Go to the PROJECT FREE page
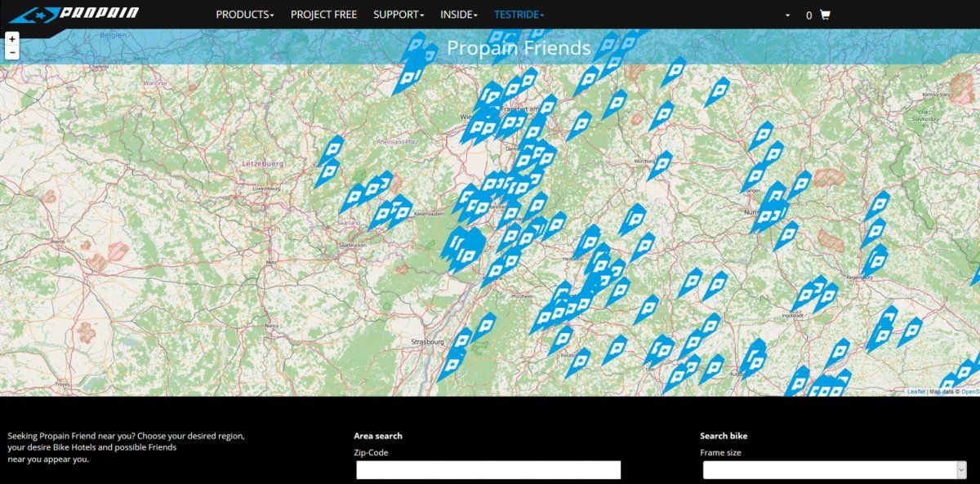This screenshot has width=980, height=484. click(x=323, y=15)
